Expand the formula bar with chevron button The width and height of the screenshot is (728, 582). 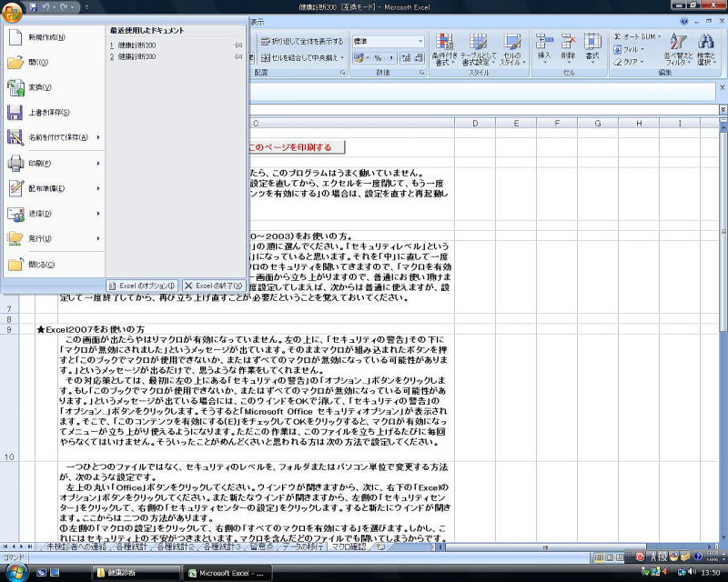723,109
